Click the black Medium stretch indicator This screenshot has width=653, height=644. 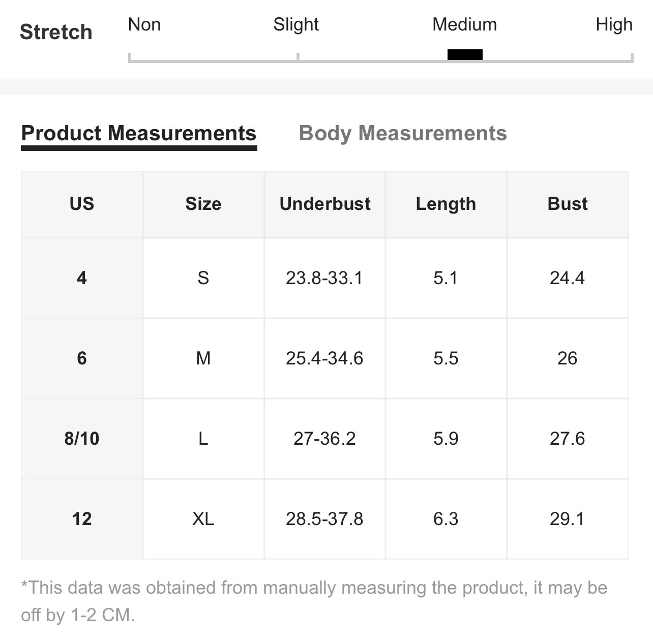(x=465, y=54)
